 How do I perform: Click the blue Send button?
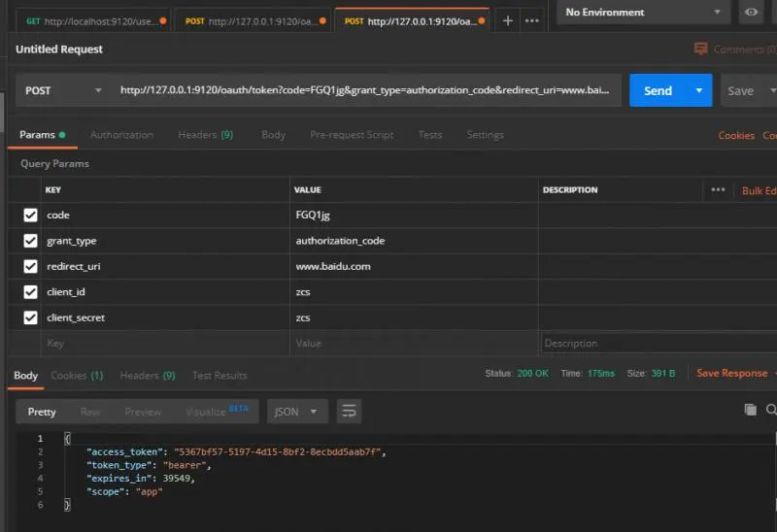[658, 90]
